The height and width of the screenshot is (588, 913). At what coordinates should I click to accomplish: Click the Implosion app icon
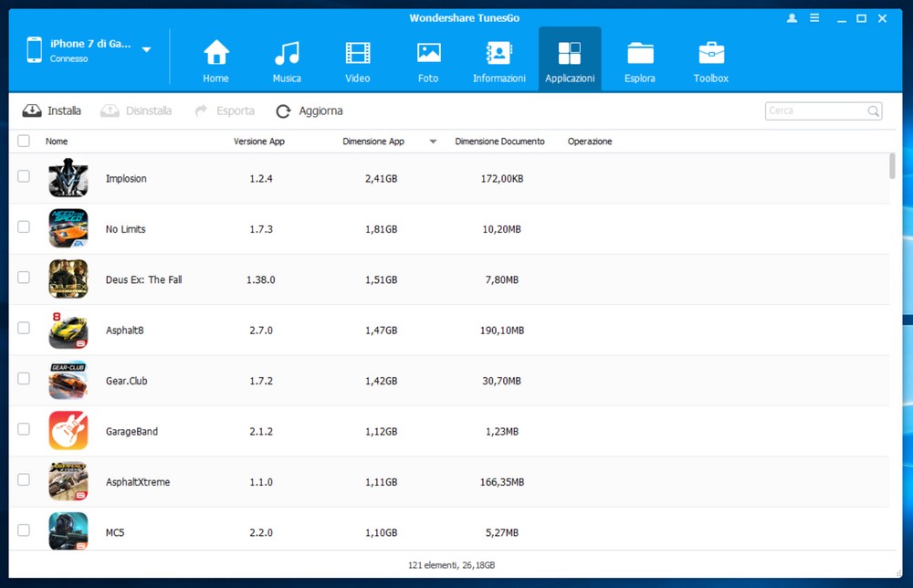click(x=68, y=178)
